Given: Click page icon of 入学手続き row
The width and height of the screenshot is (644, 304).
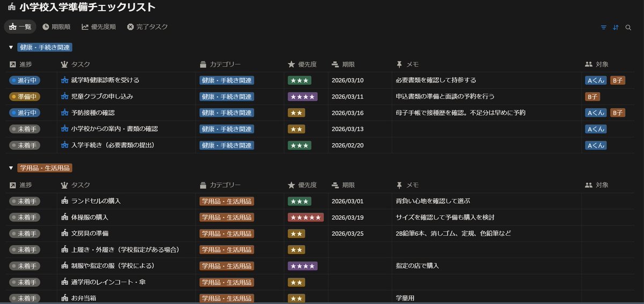Looking at the screenshot, I should 65,145.
